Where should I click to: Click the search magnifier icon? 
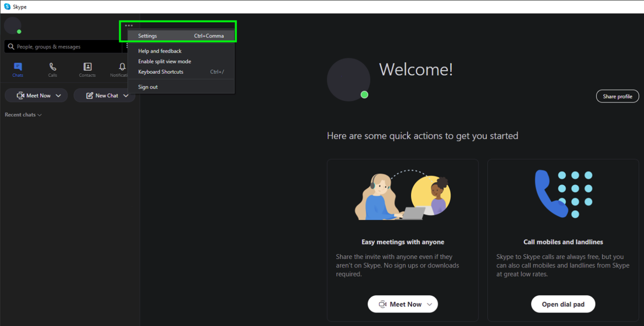coord(11,47)
